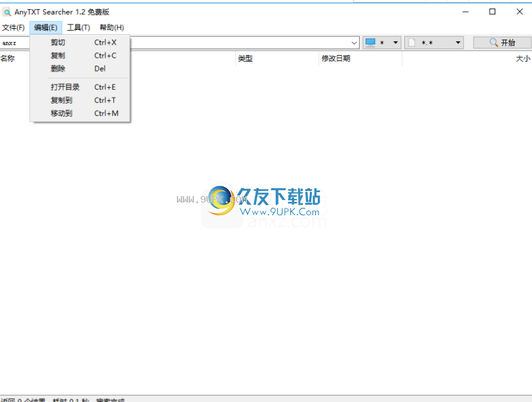The width and height of the screenshot is (532, 402).
Task: Maximize the AnyTXT Searcher window
Action: coord(492,12)
